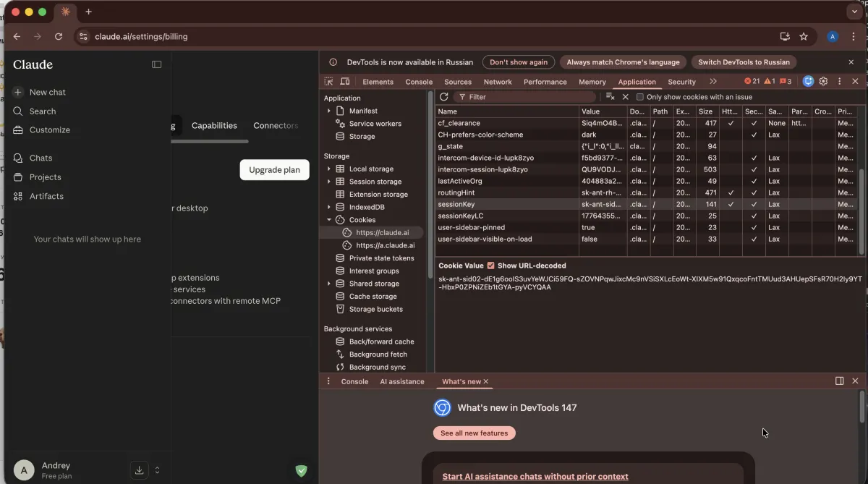
Task: Select the lastActiveOrg cookie row
Action: point(647,181)
